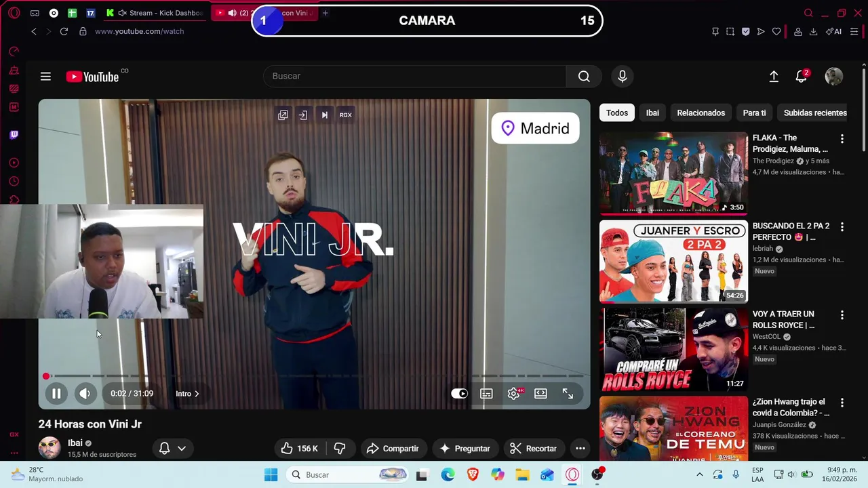Click title 'VOY A TRAER UN ROLLS ROYCE'
Viewport: 868px width, 488px height.
[x=783, y=319]
